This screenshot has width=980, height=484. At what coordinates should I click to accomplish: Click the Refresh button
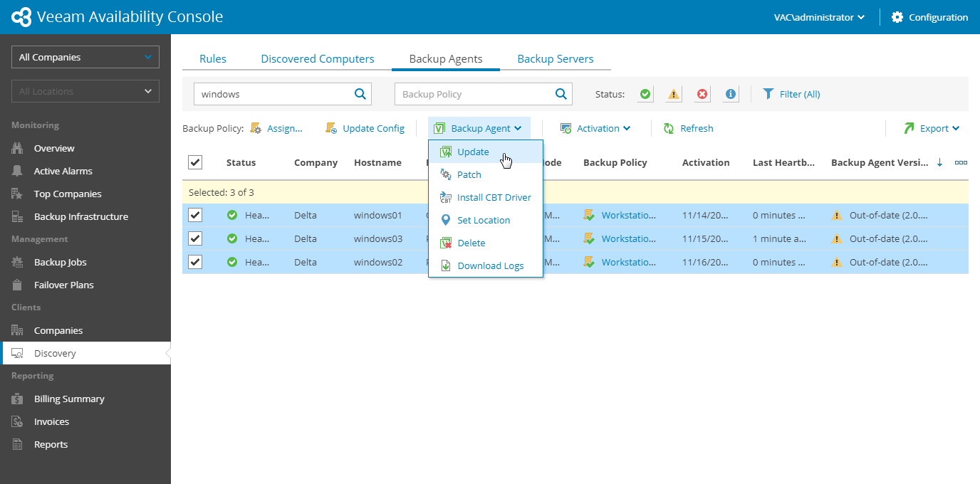click(688, 128)
